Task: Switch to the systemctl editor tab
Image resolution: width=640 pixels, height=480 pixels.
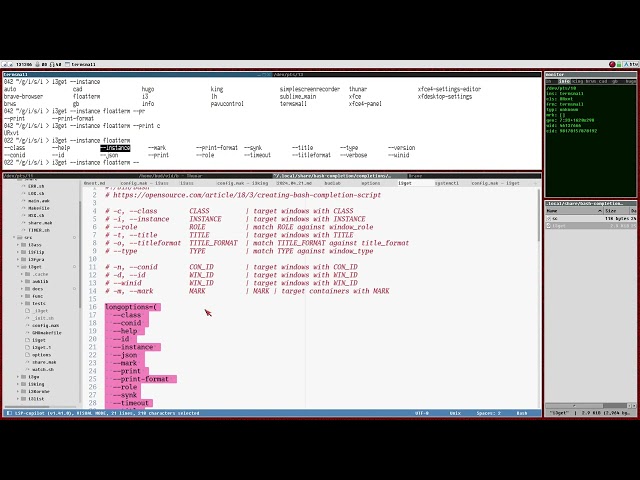Action: point(447,183)
